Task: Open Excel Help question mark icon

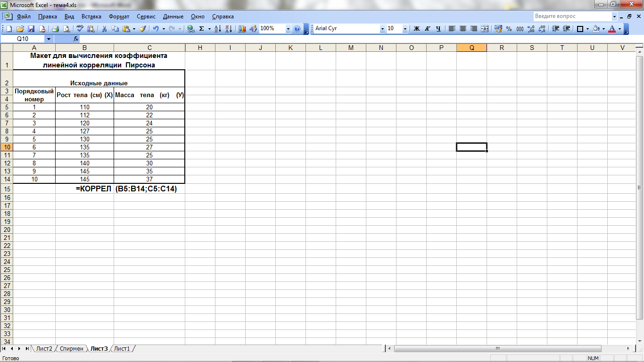Action: 297,29
